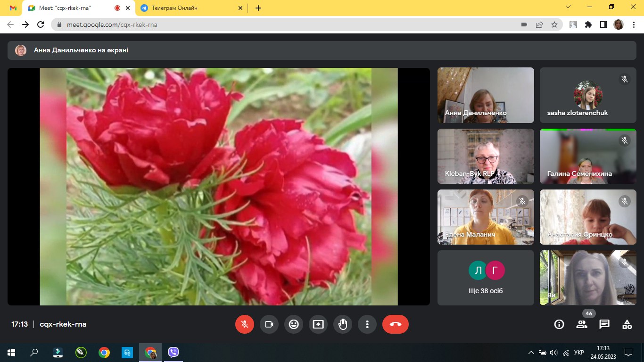This screenshot has width=644, height=362.
Task: Open the more options three-dot menu
Action: pos(367,324)
